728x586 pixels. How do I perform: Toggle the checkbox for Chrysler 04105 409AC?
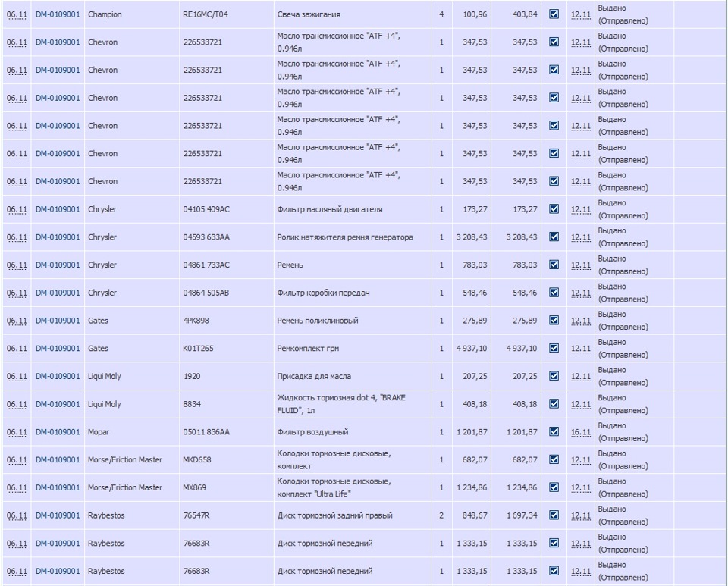pos(554,208)
